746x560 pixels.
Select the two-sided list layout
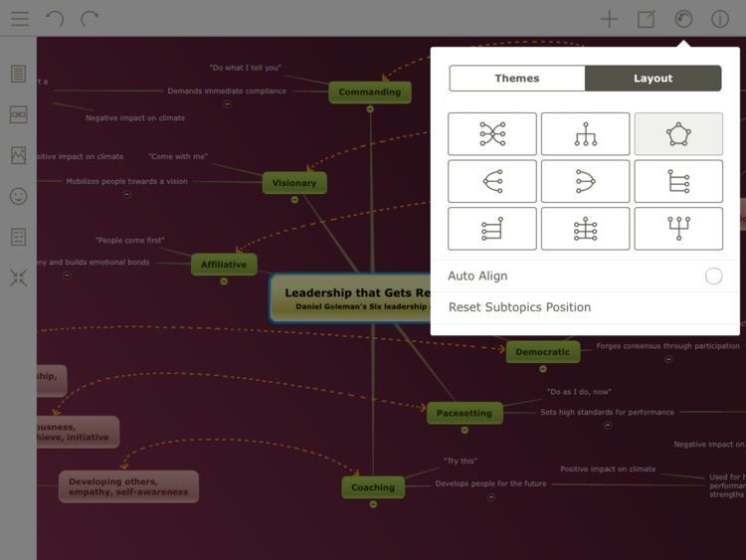[x=585, y=229]
